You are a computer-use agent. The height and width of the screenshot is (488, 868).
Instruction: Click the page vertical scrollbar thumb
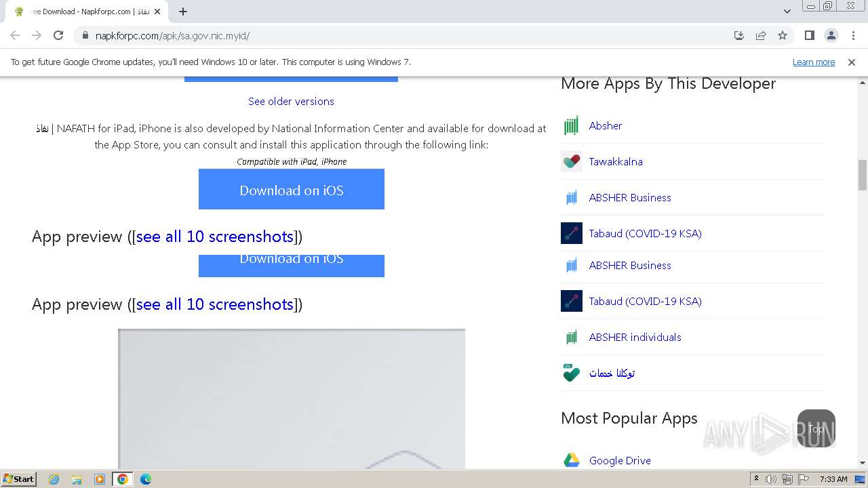pyautogui.click(x=862, y=175)
